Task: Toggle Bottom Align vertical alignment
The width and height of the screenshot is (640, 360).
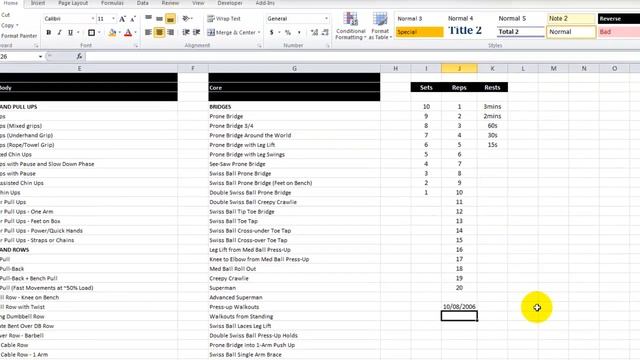Action: 171,18
